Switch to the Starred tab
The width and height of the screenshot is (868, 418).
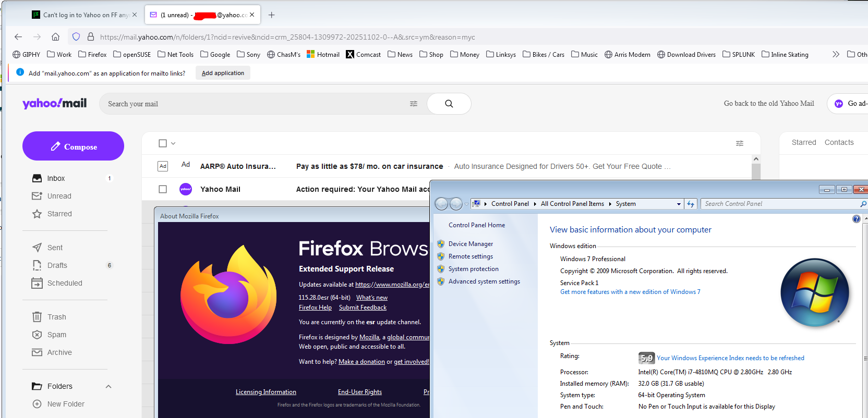click(804, 142)
